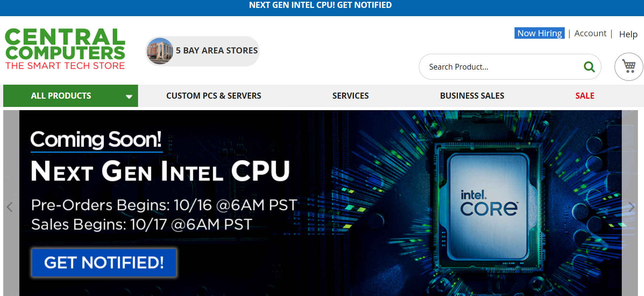Image resolution: width=644 pixels, height=296 pixels.
Task: Open the Help link
Action: (628, 34)
